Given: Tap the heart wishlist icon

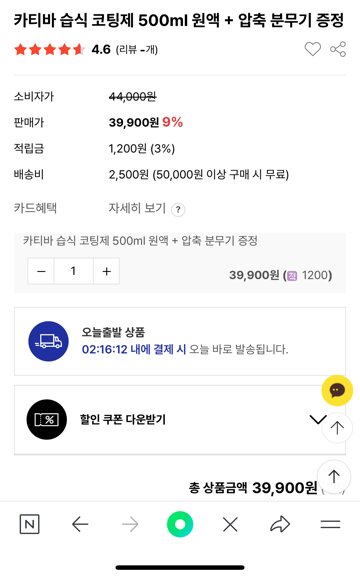Looking at the screenshot, I should [x=312, y=49].
